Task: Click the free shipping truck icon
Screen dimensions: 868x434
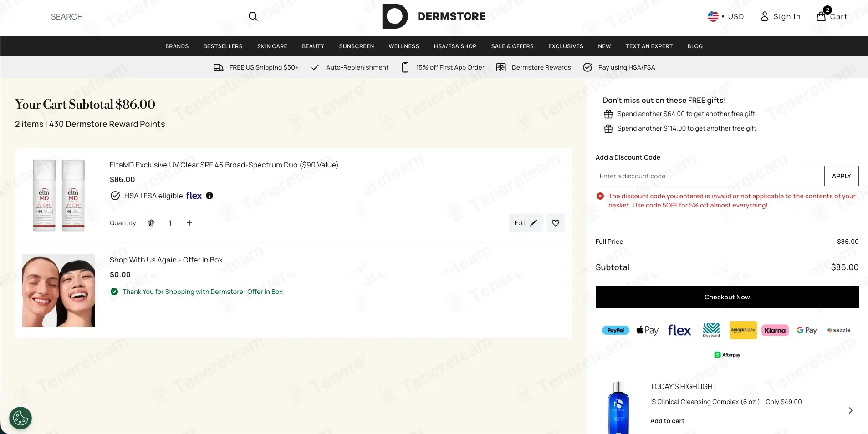Action: tap(219, 67)
